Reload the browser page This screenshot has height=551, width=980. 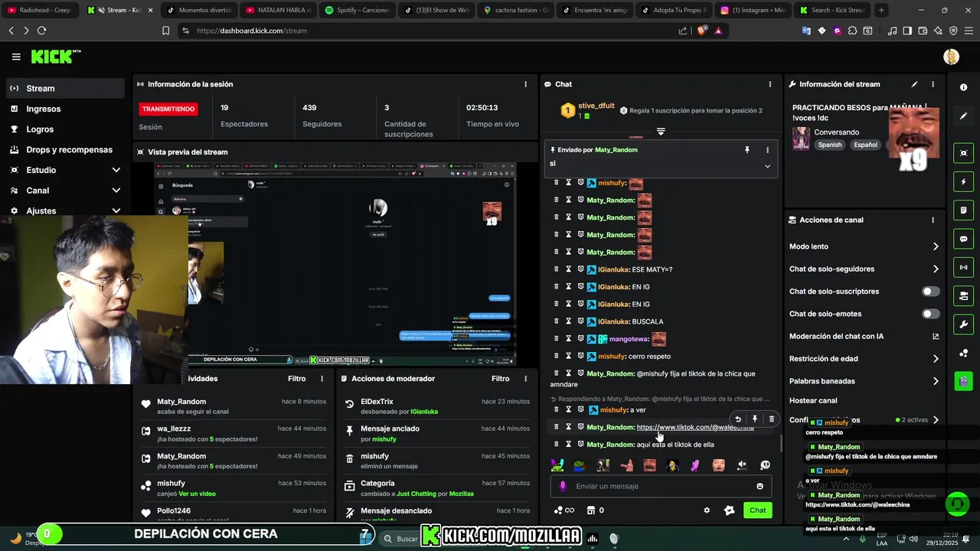point(41,31)
